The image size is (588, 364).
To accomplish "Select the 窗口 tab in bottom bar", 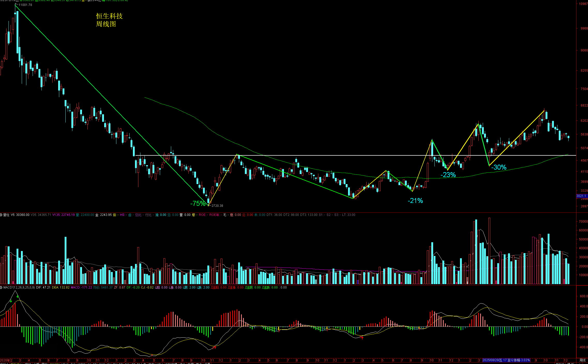I will (28, 363).
